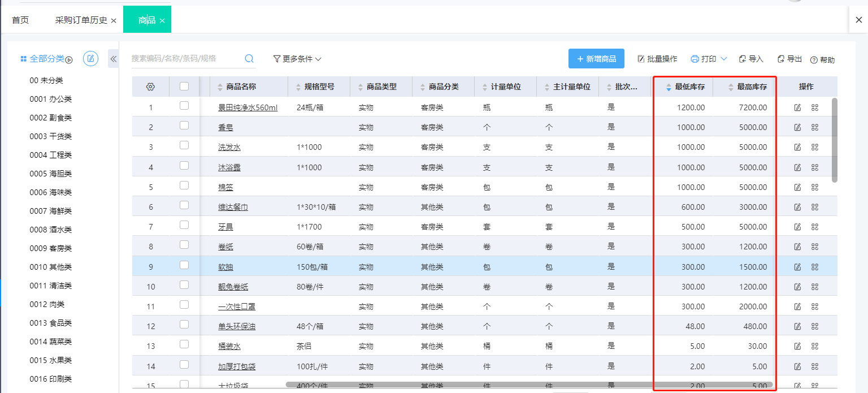Collapse the category sidebar panel
The height and width of the screenshot is (393, 868).
tap(113, 58)
